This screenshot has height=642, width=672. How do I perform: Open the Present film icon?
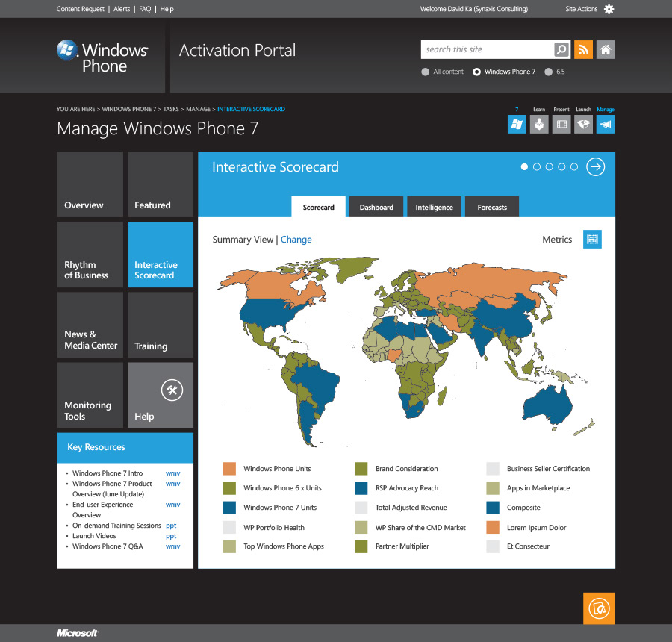(561, 125)
